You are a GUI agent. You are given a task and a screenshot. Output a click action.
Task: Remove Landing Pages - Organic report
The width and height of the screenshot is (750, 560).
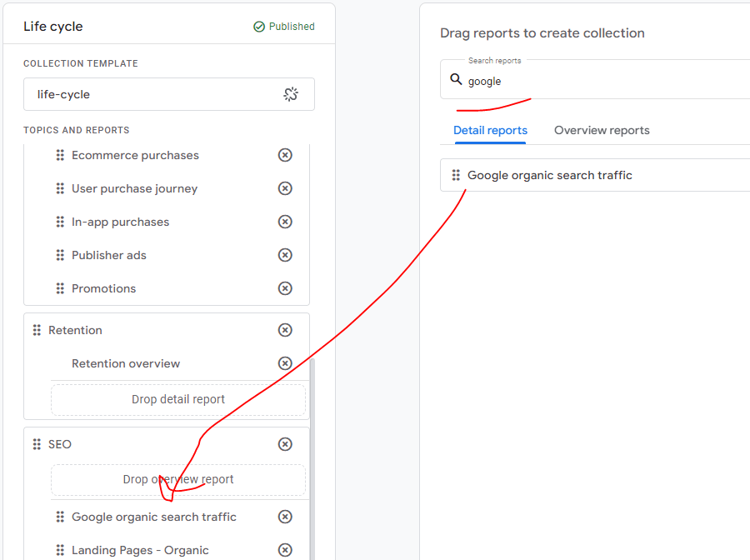point(285,550)
